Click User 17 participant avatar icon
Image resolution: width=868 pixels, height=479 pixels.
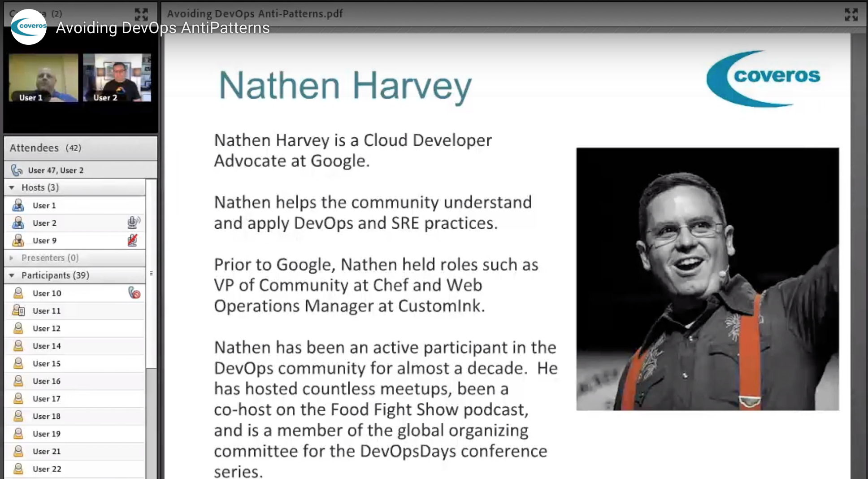pos(18,398)
